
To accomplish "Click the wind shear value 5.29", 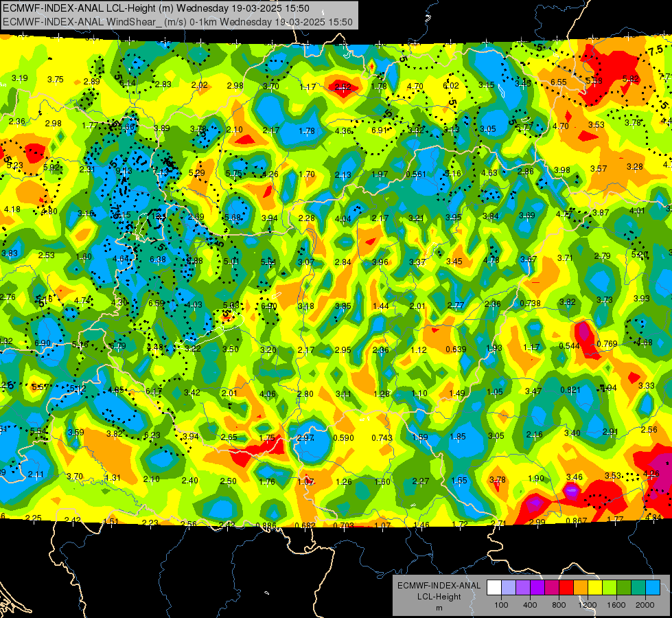I will pos(197,173).
